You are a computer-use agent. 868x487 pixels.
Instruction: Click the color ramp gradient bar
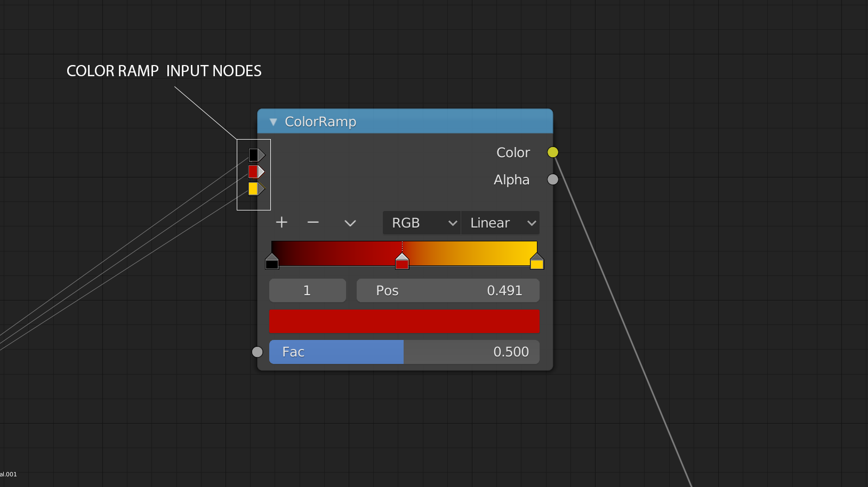click(x=404, y=253)
